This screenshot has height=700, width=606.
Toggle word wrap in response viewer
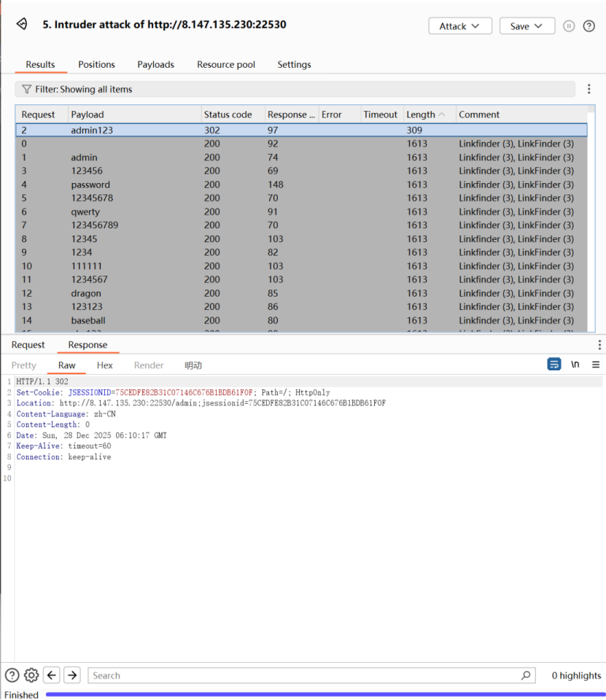click(554, 365)
